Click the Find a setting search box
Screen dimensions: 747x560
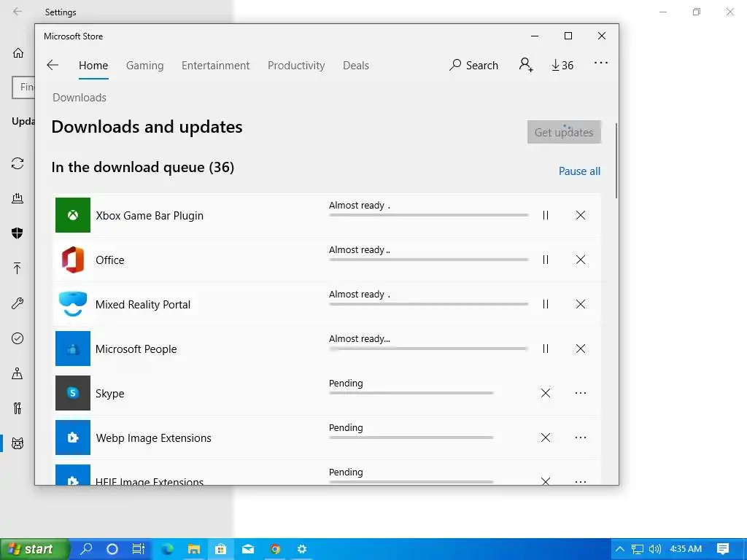(23, 87)
